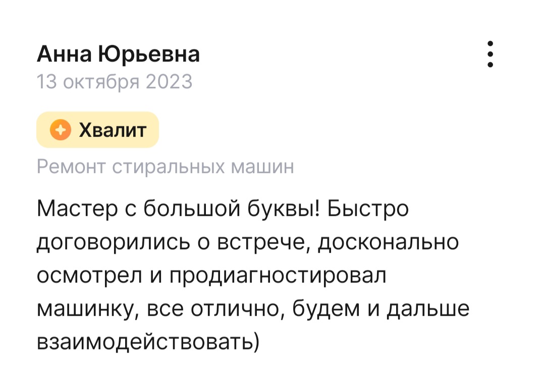
Task: Click the word продиагностировал in the review
Action: pos(278,276)
